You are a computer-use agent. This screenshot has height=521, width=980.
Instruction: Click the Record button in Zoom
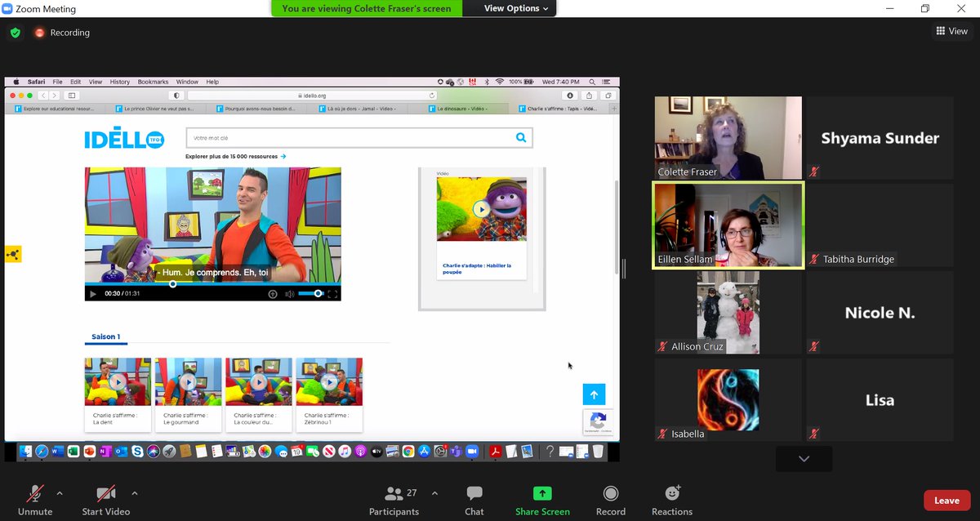pyautogui.click(x=610, y=500)
